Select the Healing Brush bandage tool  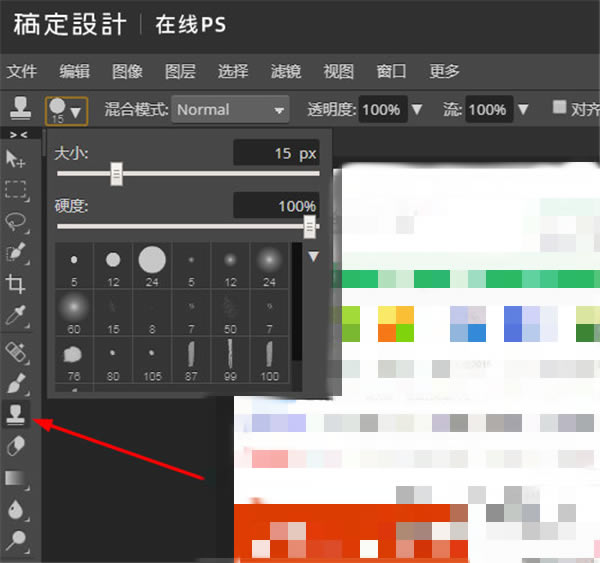16,352
